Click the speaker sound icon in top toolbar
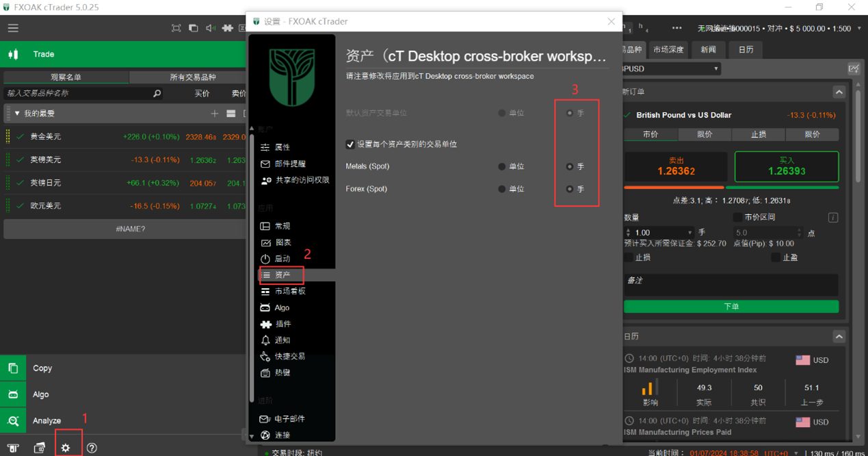868x456 pixels. click(x=209, y=28)
